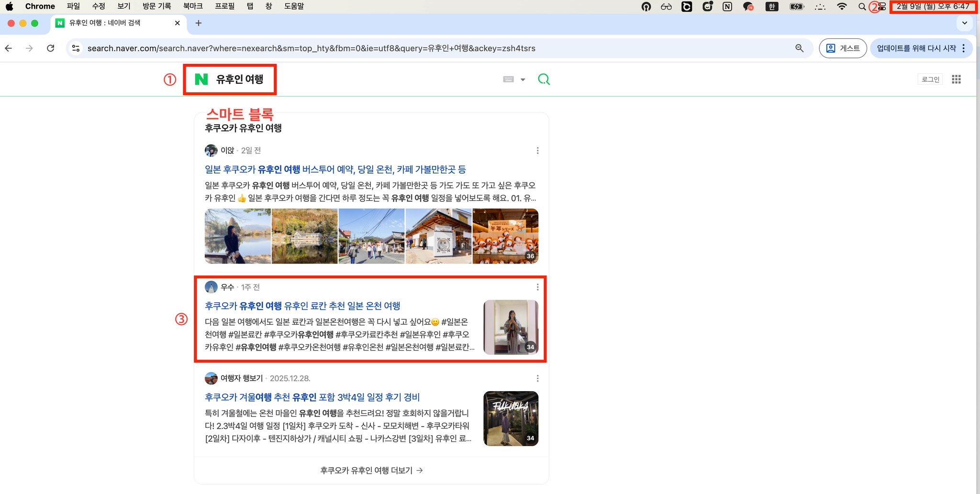Go back to the previous page
The height and width of the screenshot is (494, 980).
pos(9,48)
